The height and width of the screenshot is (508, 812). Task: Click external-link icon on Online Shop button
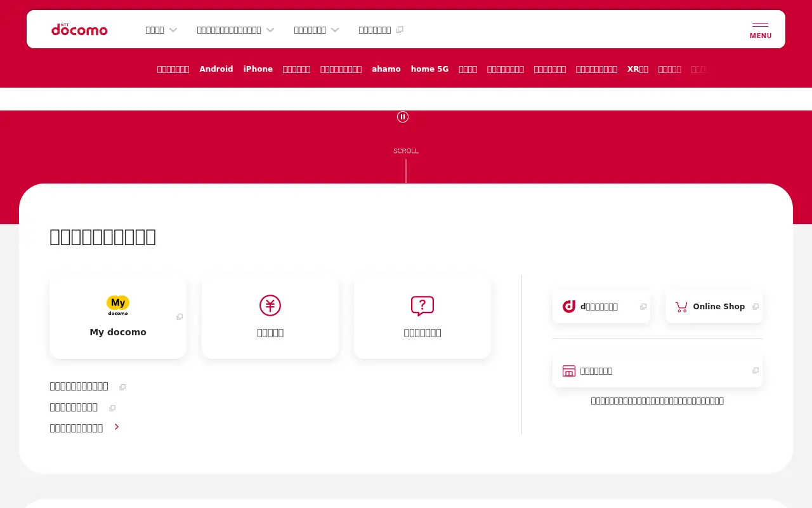click(x=756, y=307)
